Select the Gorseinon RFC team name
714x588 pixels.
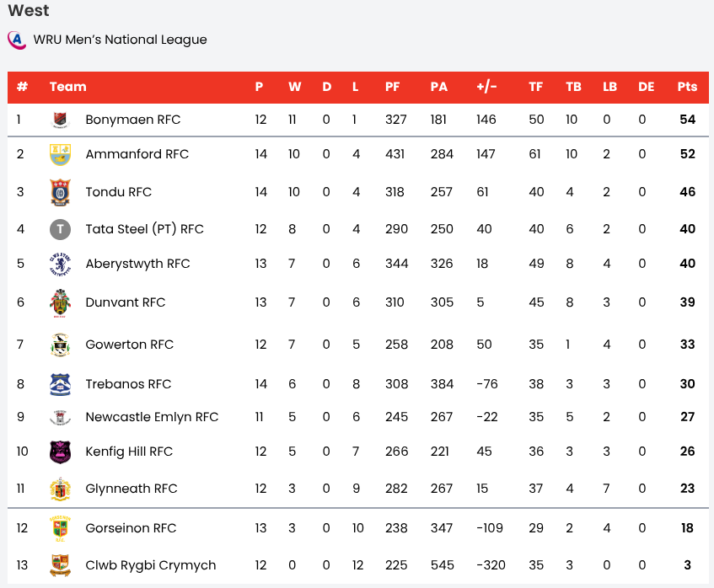click(x=131, y=528)
